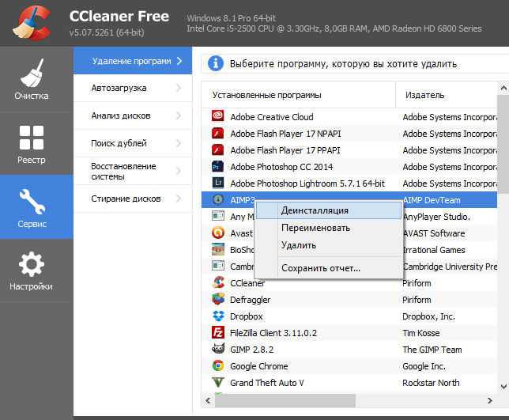Click the CCleaner logo in header
The height and width of the screenshot is (420, 509).
click(32, 23)
